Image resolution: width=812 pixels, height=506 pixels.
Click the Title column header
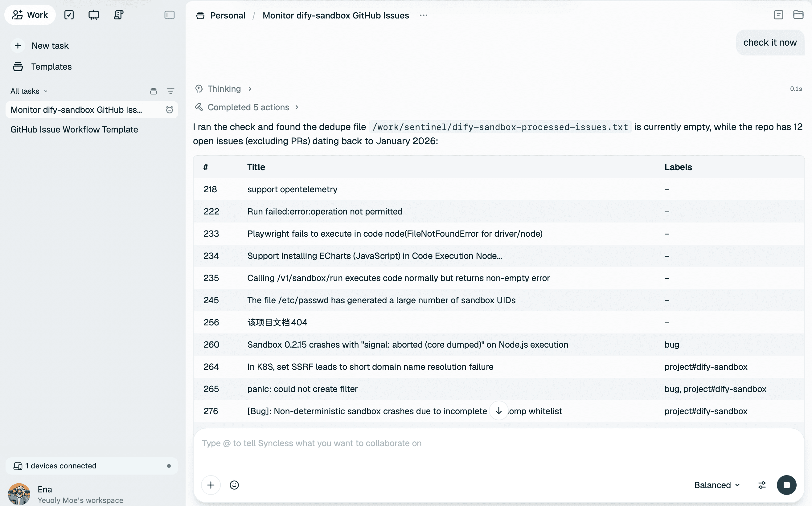click(x=256, y=167)
